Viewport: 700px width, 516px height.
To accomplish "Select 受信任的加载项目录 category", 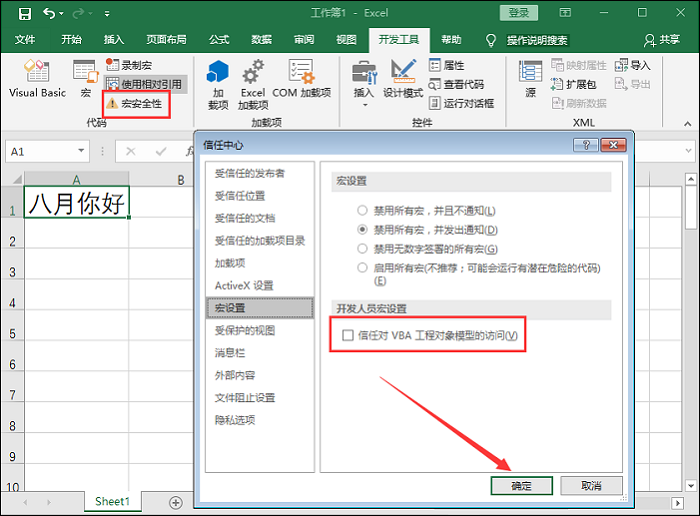I will [260, 241].
